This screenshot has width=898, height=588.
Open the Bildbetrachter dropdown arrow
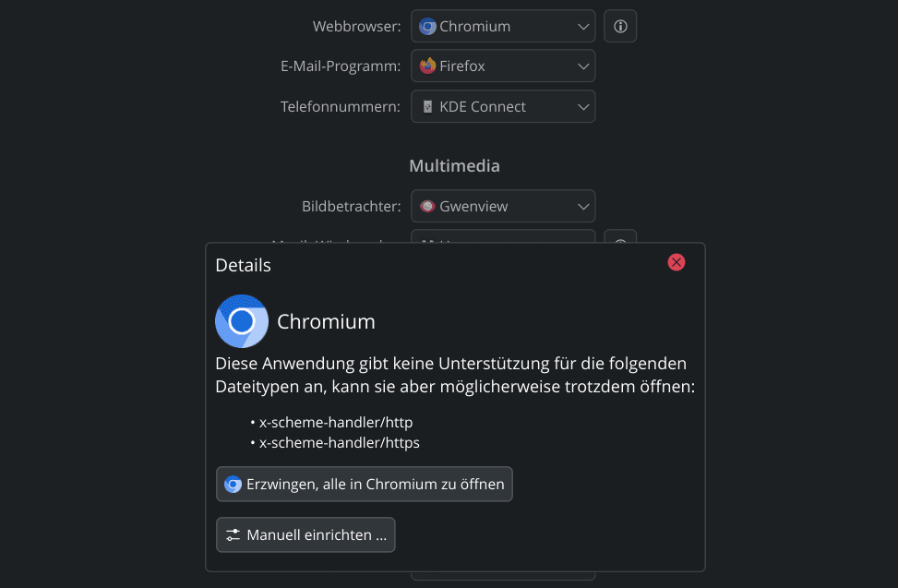pyautogui.click(x=583, y=206)
